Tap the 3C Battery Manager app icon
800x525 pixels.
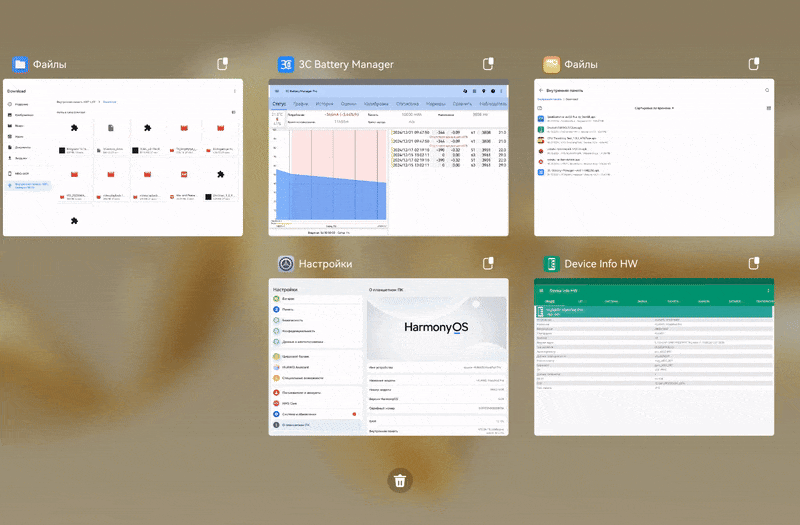click(x=286, y=64)
